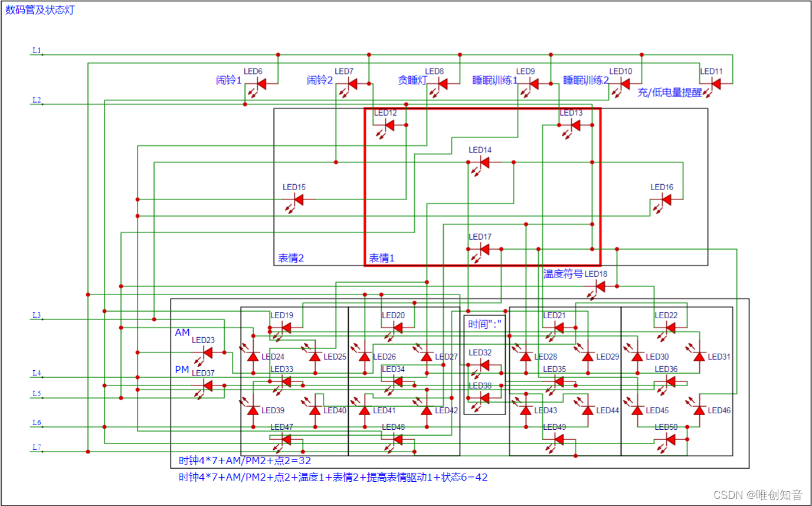Image resolution: width=812 pixels, height=506 pixels.
Task: Click the 表情1 box label
Action: (x=382, y=258)
